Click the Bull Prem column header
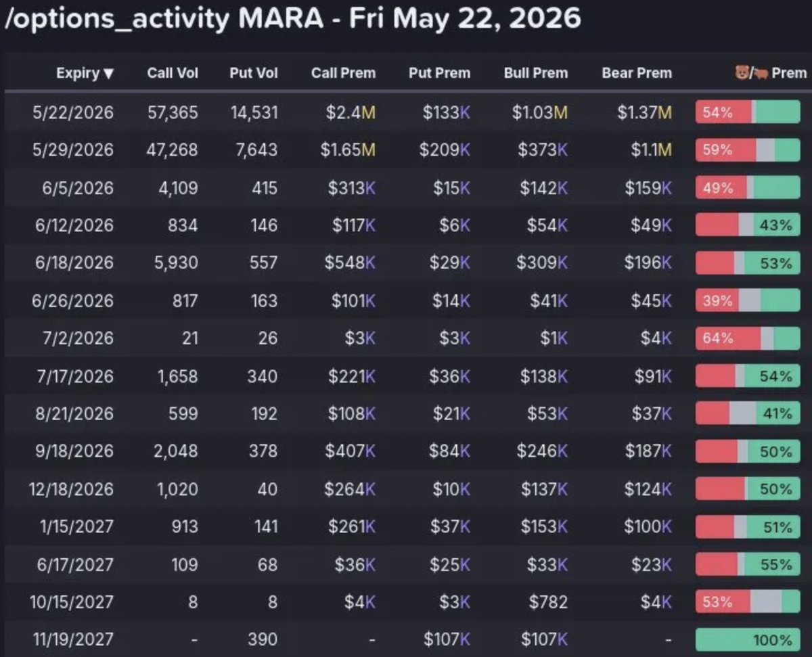812x657 pixels. [536, 74]
